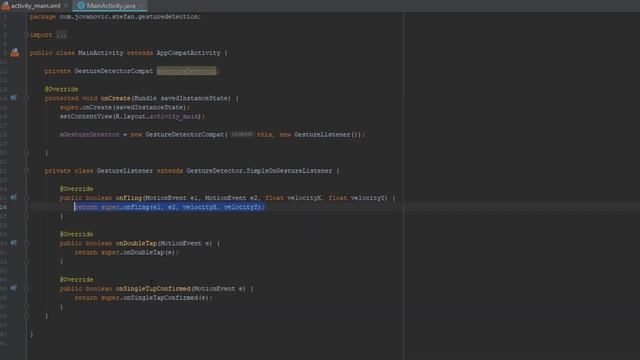Collapse the GestureListener class using its fold marker
This screenshot has height=360, width=640.
(26, 171)
